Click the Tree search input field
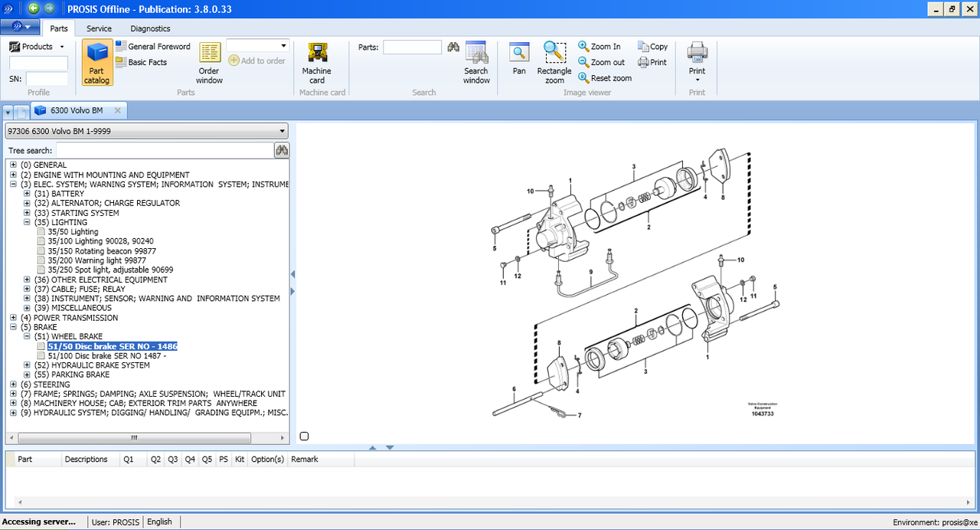 pos(165,150)
